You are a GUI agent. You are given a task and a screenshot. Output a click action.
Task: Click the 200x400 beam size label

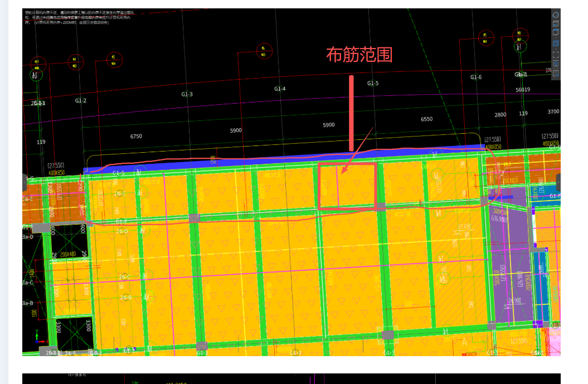click(68, 254)
